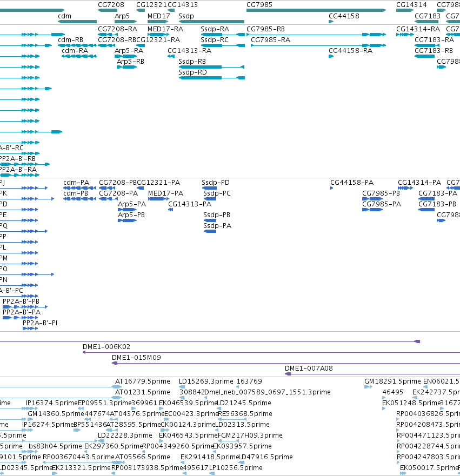Click the label RE56368.5prime
Viewport: 460px width, 476px height.
click(x=245, y=414)
